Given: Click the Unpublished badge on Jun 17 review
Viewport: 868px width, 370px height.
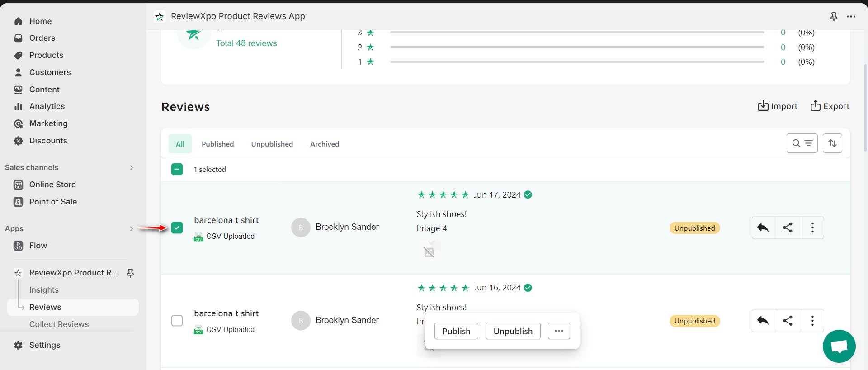Looking at the screenshot, I should click(x=694, y=228).
